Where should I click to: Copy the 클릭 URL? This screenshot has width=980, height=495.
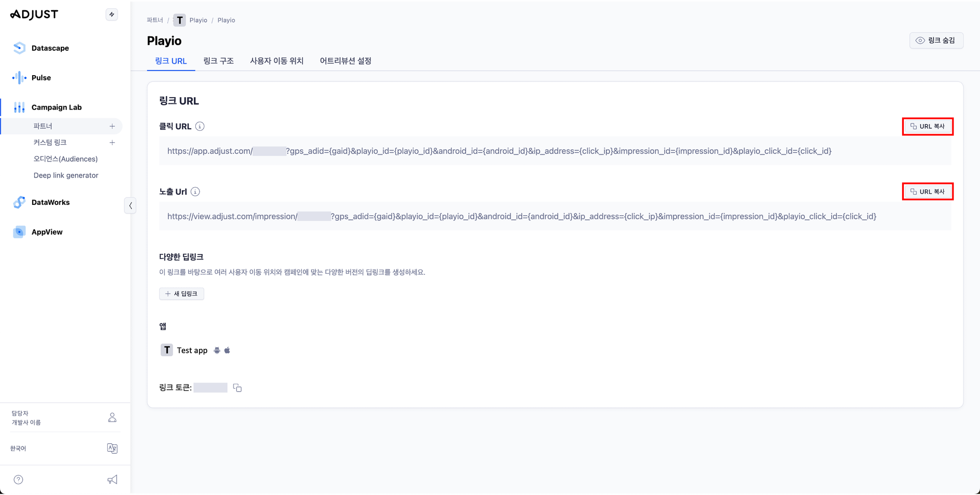(x=927, y=126)
